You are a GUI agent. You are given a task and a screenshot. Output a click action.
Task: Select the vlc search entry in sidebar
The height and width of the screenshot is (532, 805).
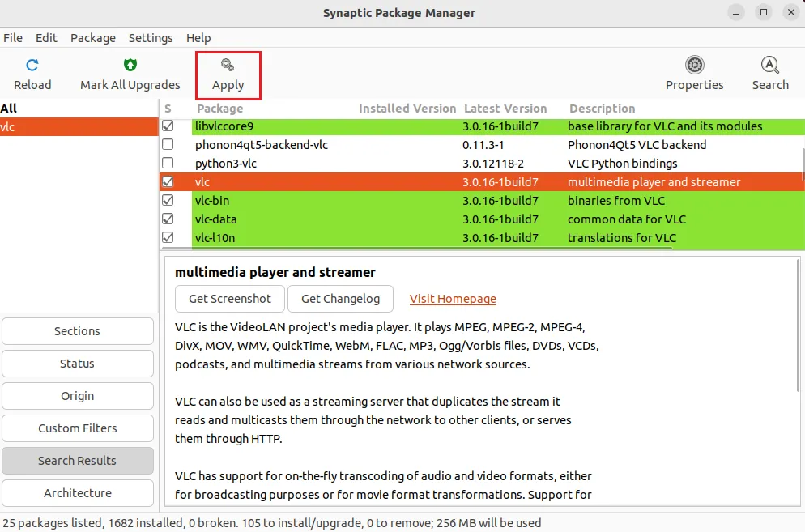point(79,127)
